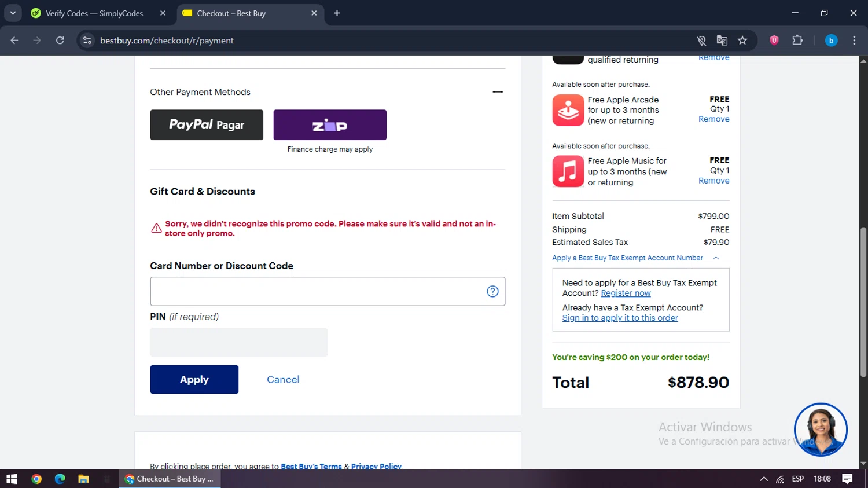Image resolution: width=868 pixels, height=488 pixels.
Task: Open the Extensions puzzle icon
Action: 797,40
